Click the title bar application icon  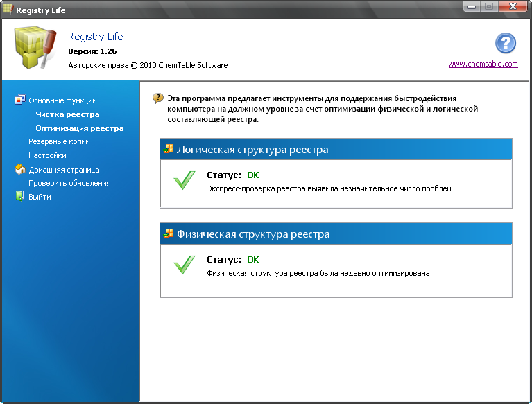point(8,10)
